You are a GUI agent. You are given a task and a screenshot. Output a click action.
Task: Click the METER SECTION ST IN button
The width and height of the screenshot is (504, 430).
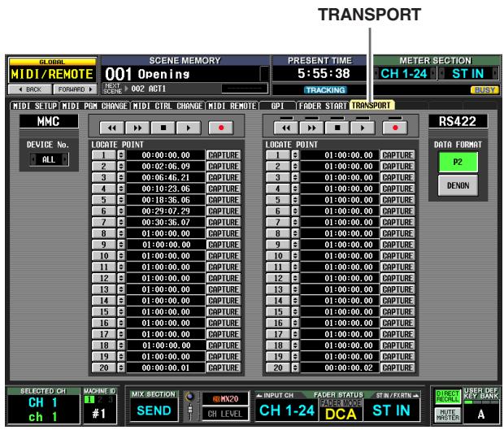[468, 74]
